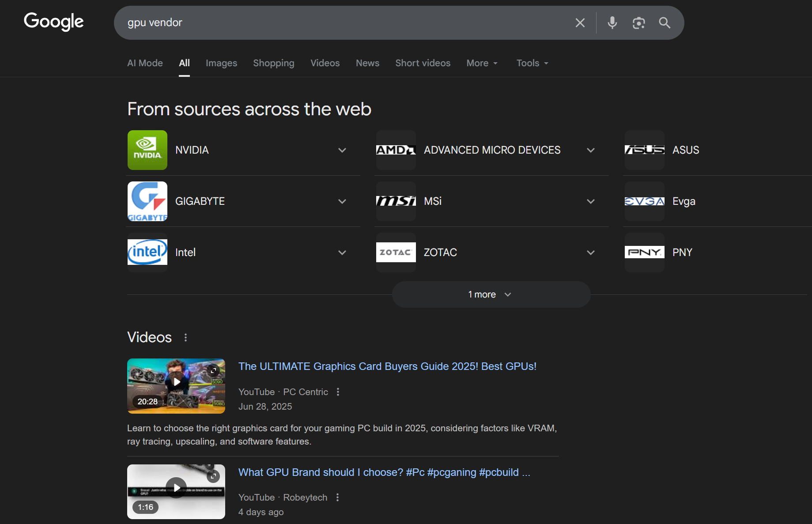Image resolution: width=812 pixels, height=524 pixels.
Task: Select the ASUS vendor name
Action: click(686, 150)
